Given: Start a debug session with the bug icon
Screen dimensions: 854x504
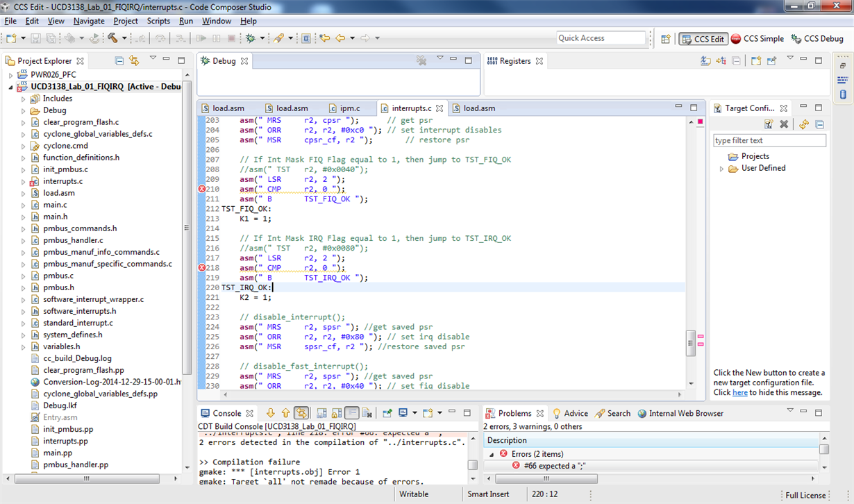Looking at the screenshot, I should [x=251, y=38].
